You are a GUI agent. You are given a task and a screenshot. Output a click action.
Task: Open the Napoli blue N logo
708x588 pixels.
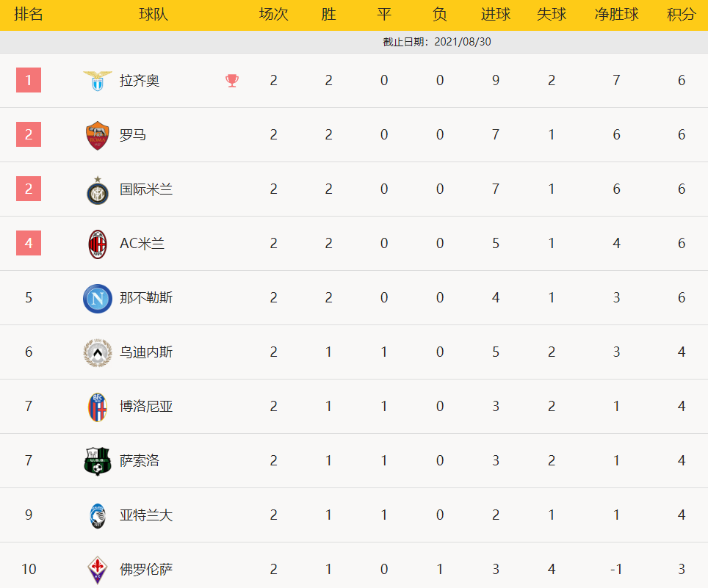98,298
